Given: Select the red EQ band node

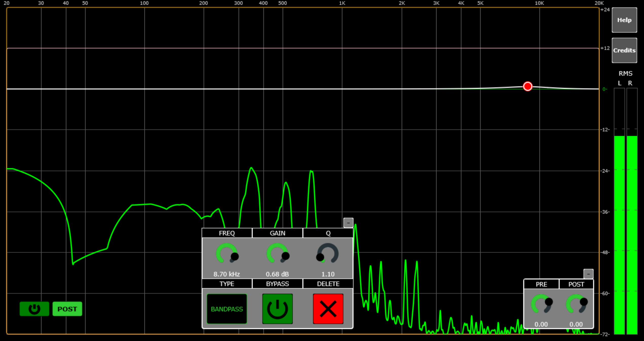Looking at the screenshot, I should pyautogui.click(x=528, y=86).
